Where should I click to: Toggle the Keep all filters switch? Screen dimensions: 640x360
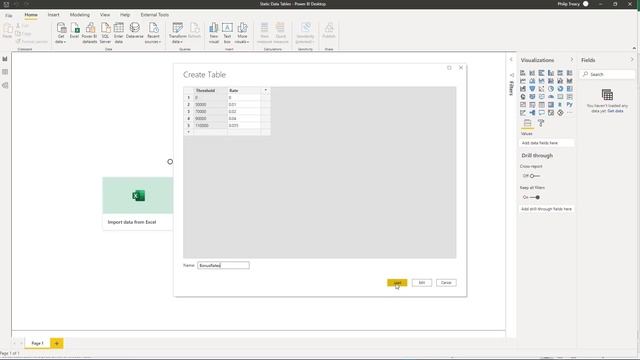coord(535,197)
